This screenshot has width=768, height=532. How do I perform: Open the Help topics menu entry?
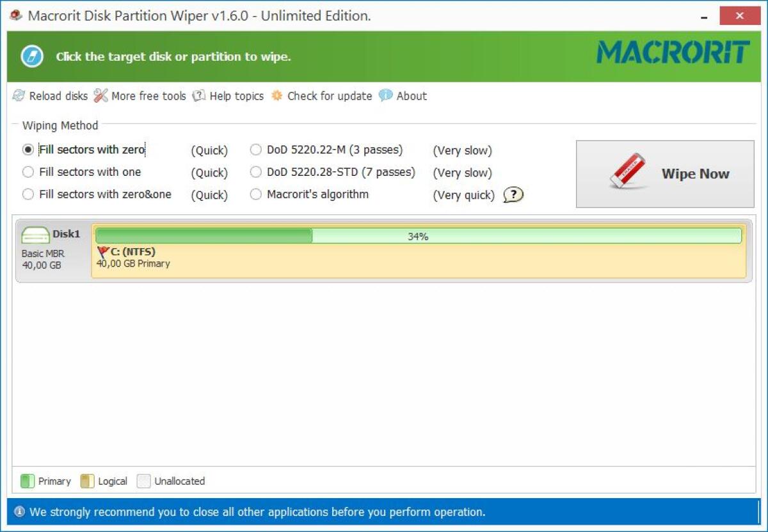tap(236, 96)
